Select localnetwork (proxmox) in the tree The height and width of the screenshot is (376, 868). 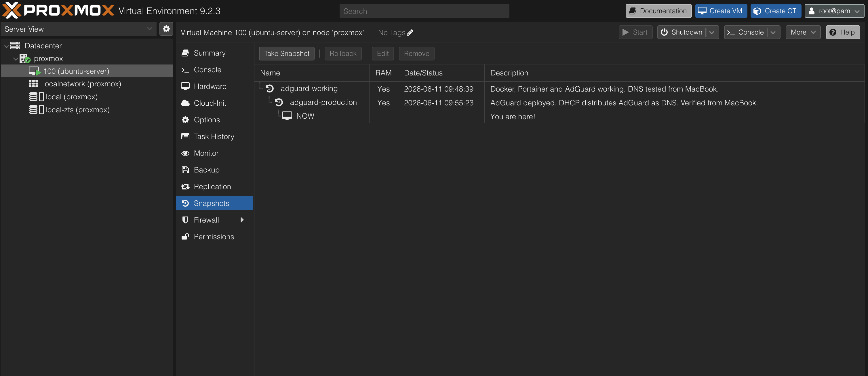[87, 84]
